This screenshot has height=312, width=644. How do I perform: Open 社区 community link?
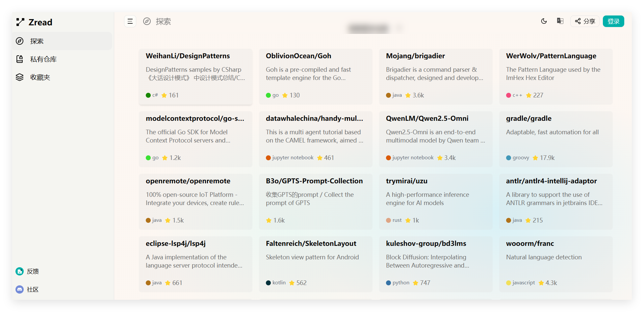27,290
